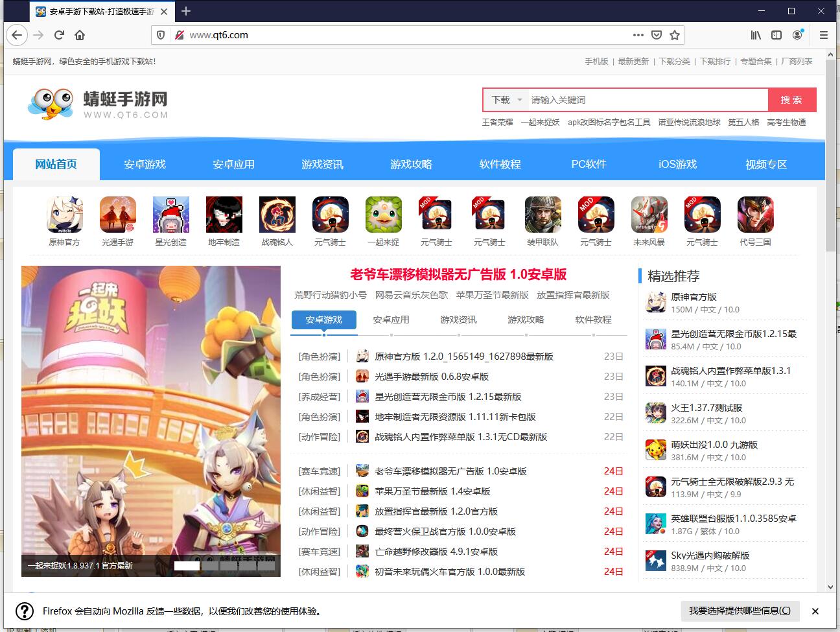Open a new browser tab
This screenshot has height=632, width=840.
click(186, 11)
